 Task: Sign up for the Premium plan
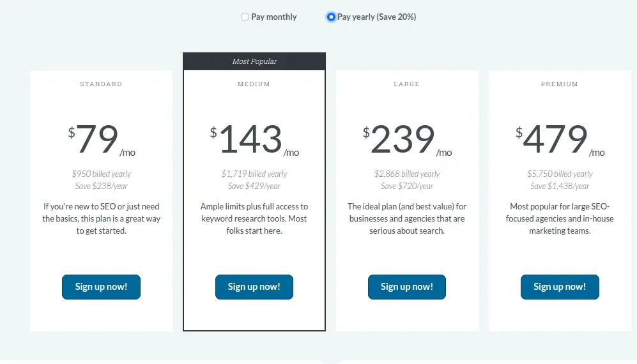[560, 287]
